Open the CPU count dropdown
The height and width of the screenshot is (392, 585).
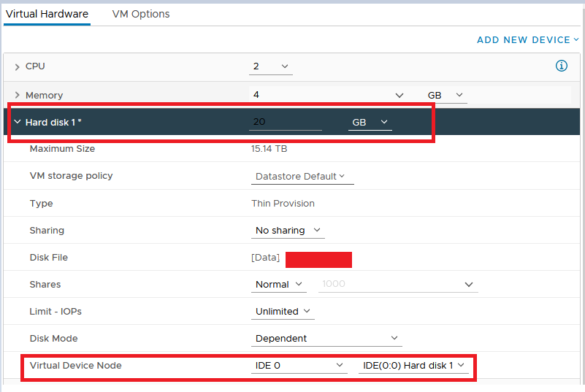click(271, 66)
